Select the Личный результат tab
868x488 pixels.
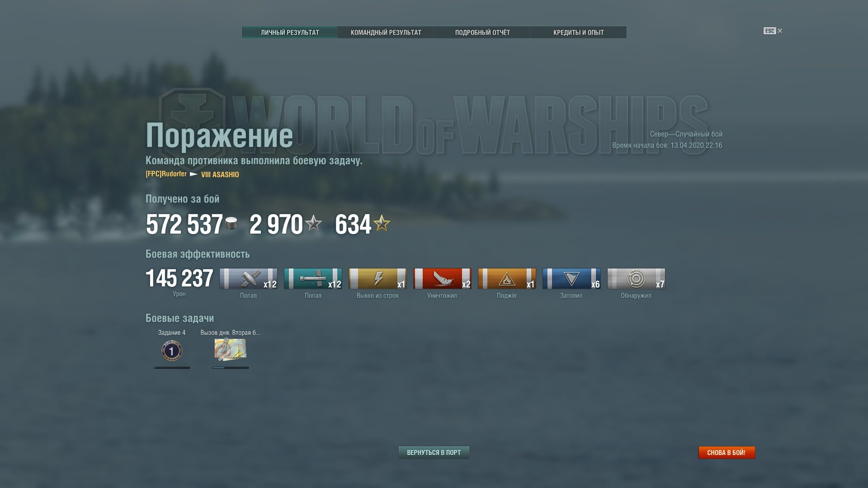click(290, 33)
